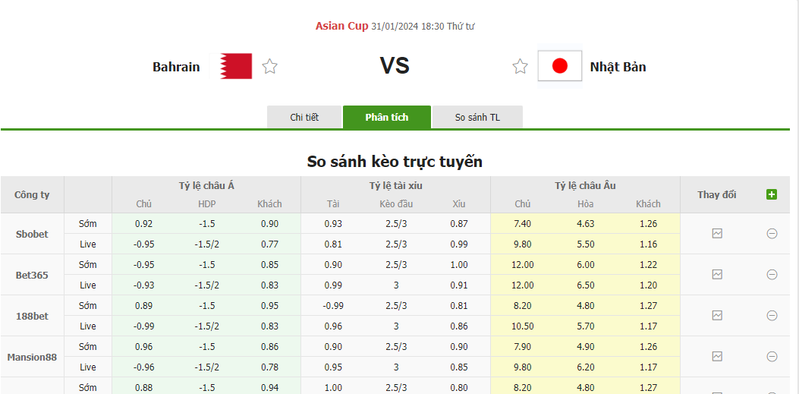The height and width of the screenshot is (394, 799).
Task: Click the Công ty column header
Action: 32,195
